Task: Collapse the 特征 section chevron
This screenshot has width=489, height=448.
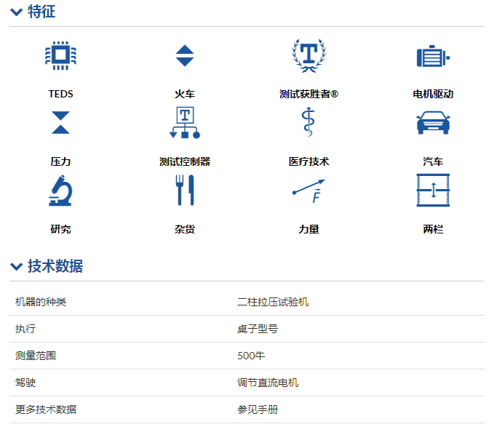Action: 16,12
